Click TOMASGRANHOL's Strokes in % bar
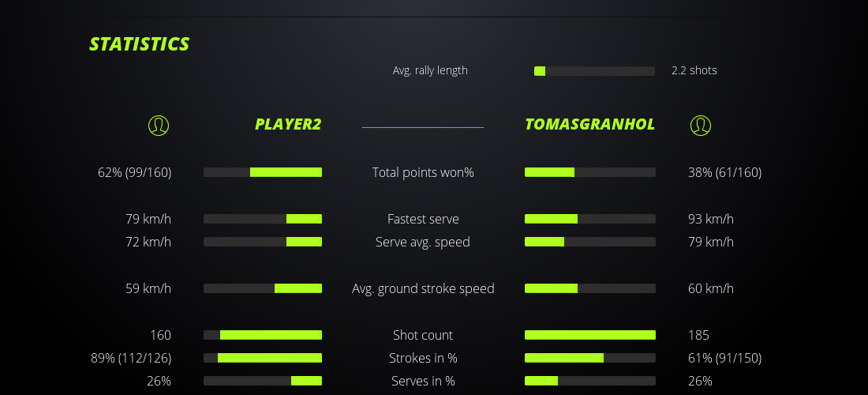This screenshot has width=868, height=395. pos(589,358)
